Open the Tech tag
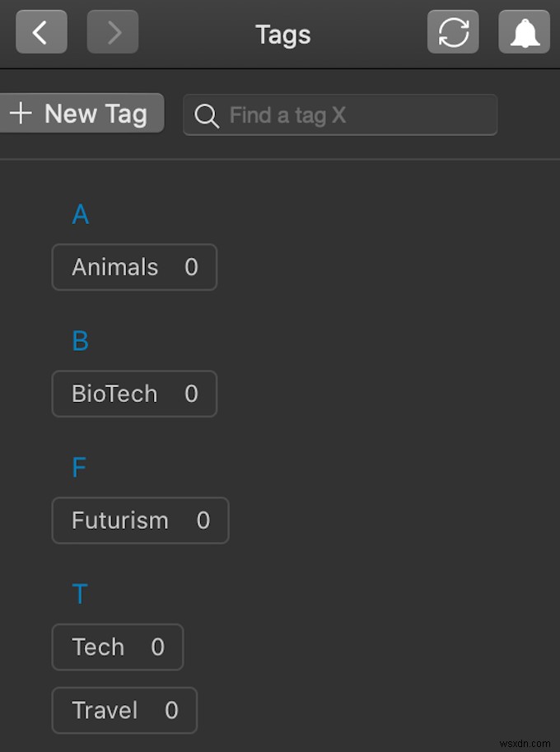The image size is (560, 752). pyautogui.click(x=98, y=647)
